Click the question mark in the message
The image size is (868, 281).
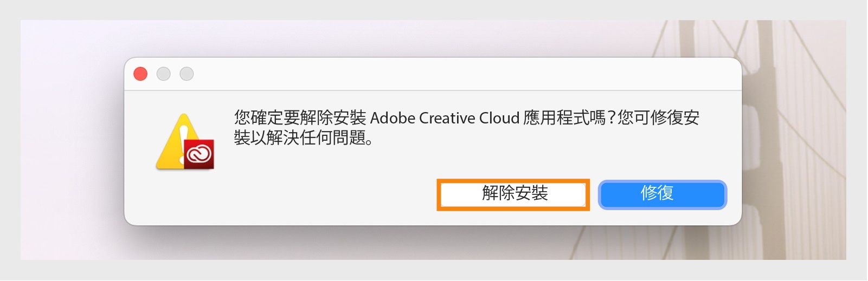[x=612, y=118]
